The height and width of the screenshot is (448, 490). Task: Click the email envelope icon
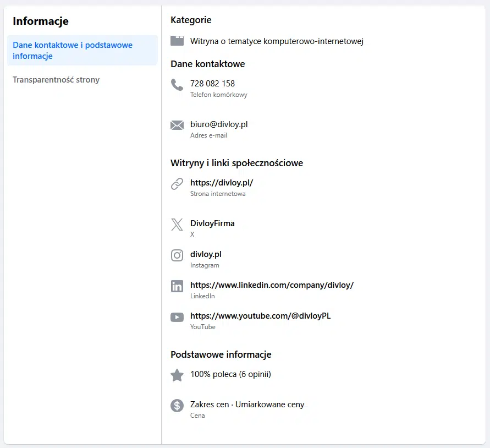coord(177,125)
